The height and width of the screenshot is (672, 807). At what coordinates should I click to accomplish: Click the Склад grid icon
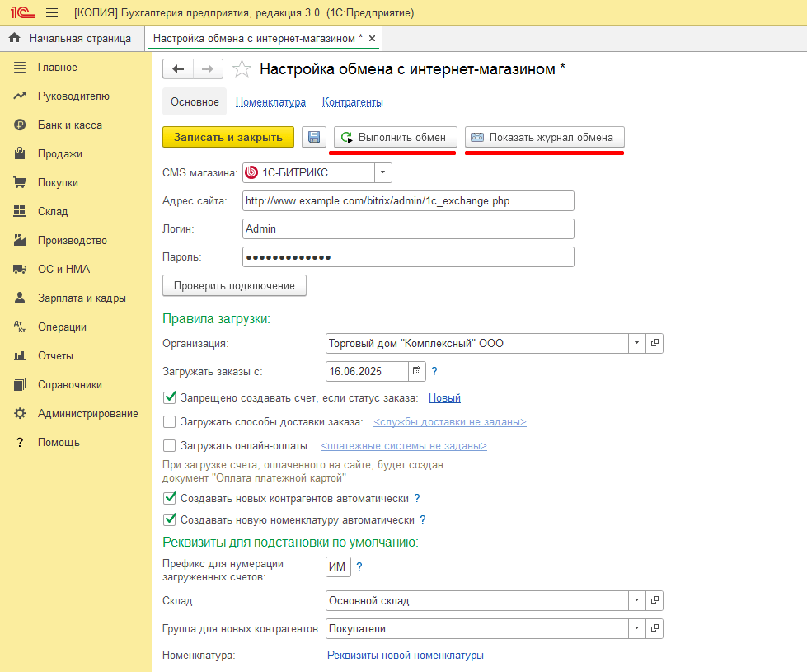20,211
